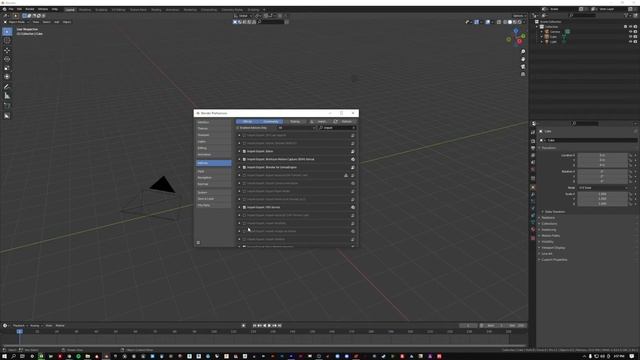Screen dimensions: 640x360
Task: Open the Render properties tab icon
Action: [533, 141]
